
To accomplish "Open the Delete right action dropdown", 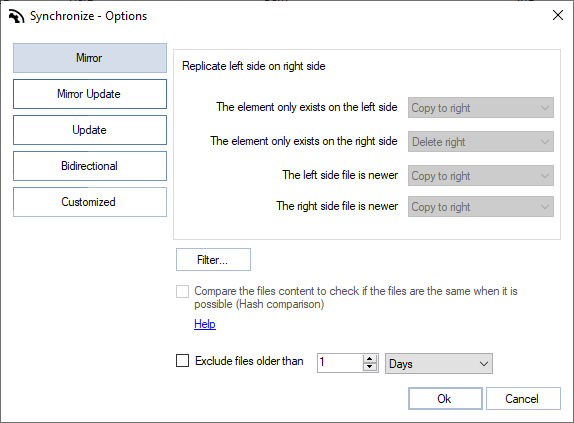I will click(x=481, y=142).
